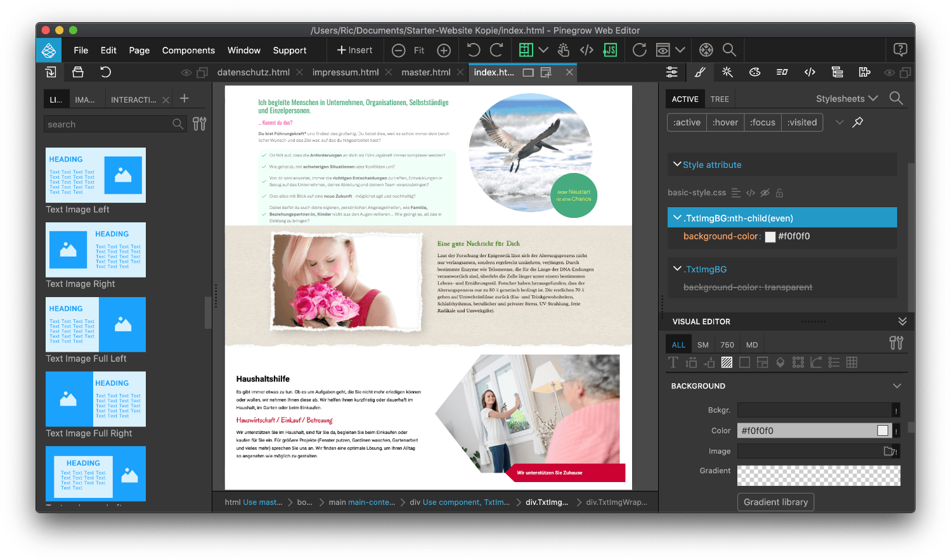The width and height of the screenshot is (951, 560).
Task: Open the Actions magic wand panel
Action: point(727,72)
